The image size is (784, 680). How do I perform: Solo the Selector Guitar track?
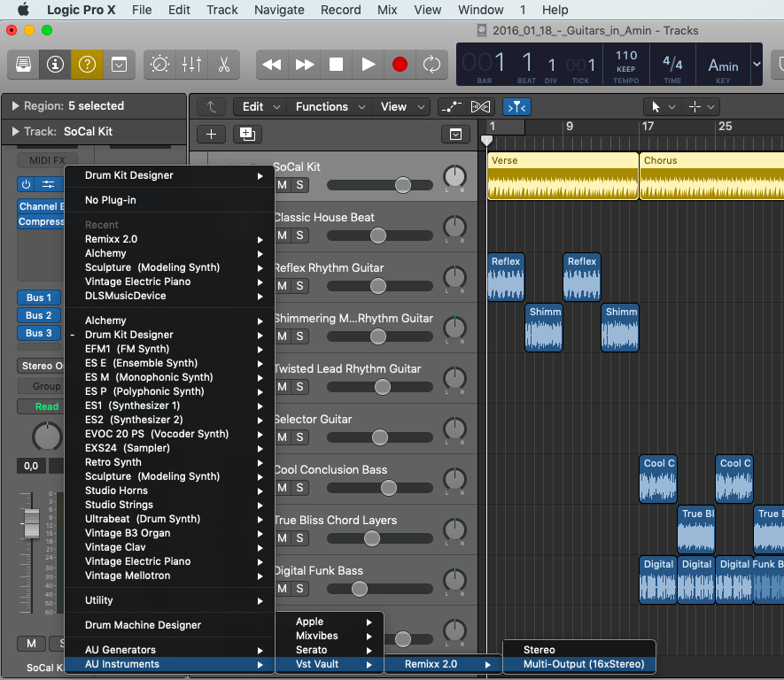[x=299, y=437]
